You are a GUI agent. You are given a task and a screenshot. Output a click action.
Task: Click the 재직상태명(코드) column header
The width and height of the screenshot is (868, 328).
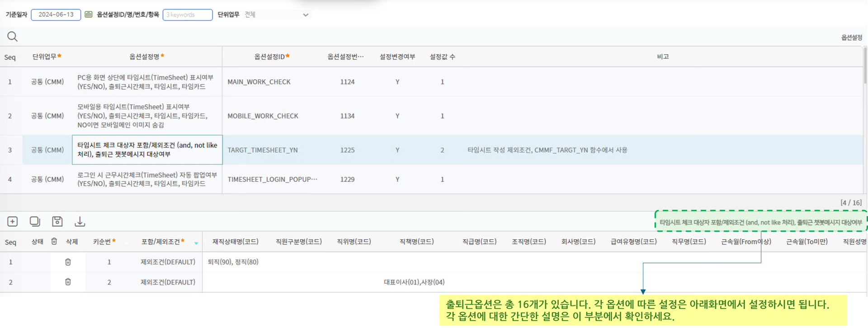coord(235,242)
